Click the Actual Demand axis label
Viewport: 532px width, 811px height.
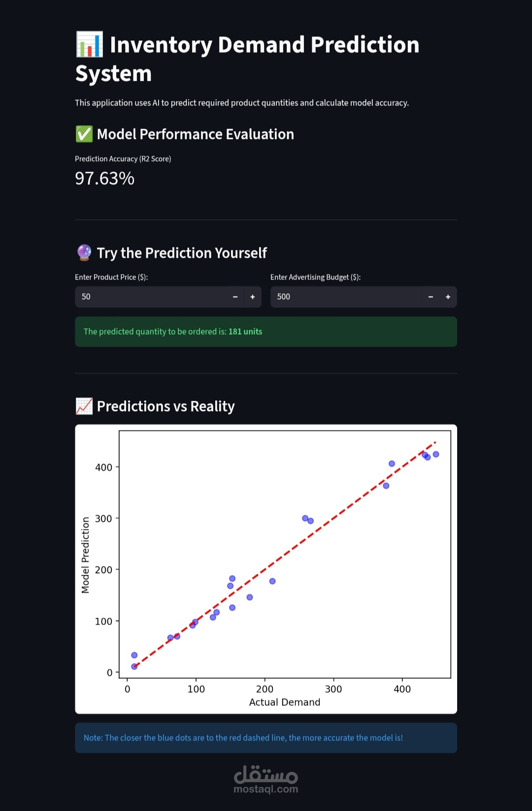285,703
